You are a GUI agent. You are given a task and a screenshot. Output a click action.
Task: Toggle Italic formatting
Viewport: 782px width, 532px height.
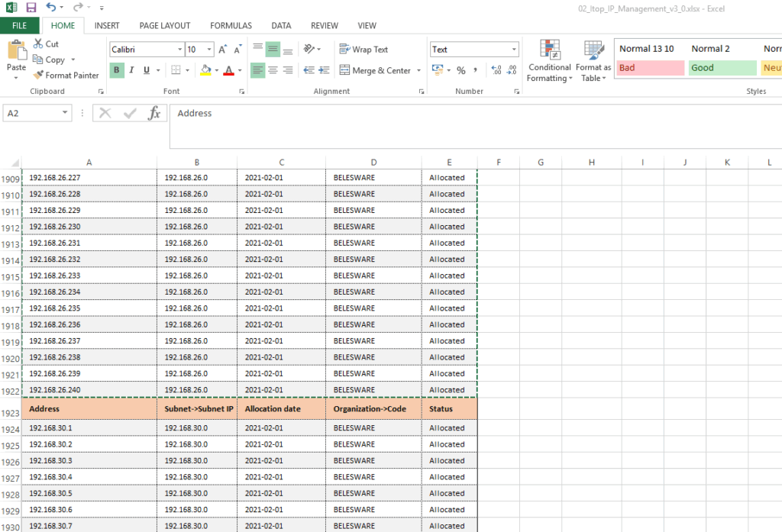pos(131,70)
